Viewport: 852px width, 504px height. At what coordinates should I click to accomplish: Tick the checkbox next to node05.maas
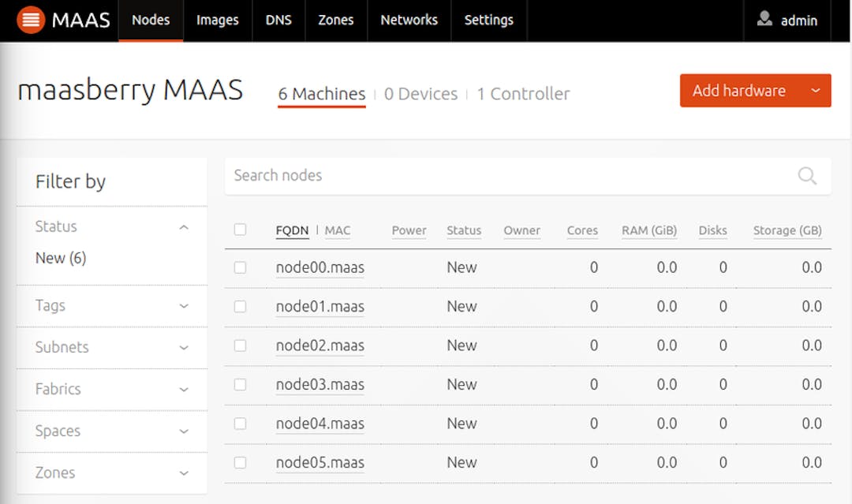[241, 463]
